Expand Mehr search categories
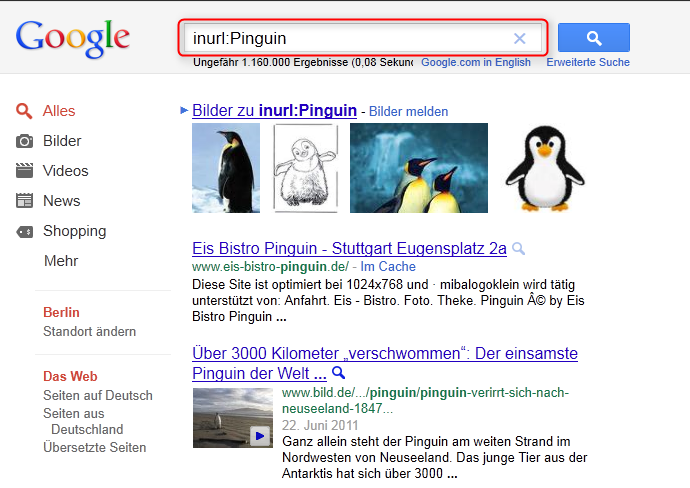 (x=61, y=261)
